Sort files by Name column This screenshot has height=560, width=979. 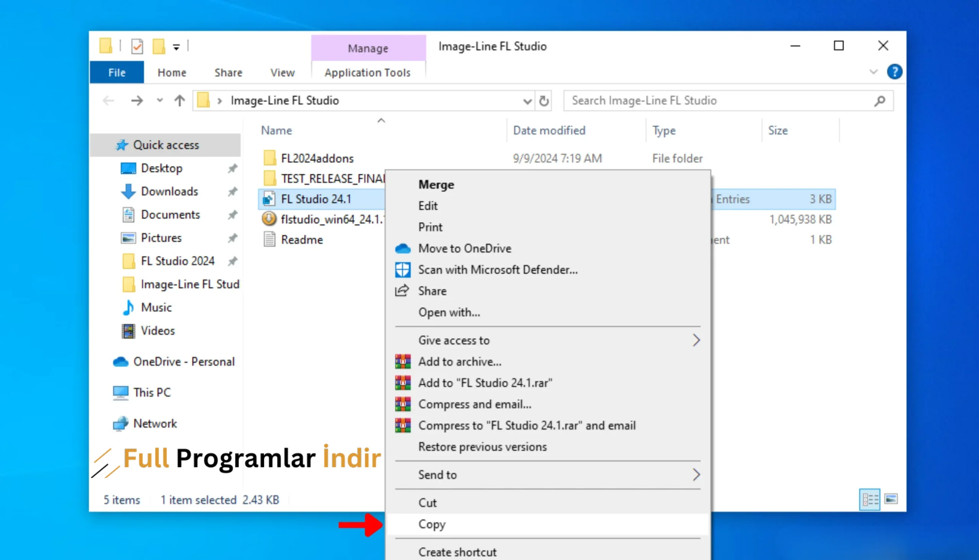click(x=276, y=130)
